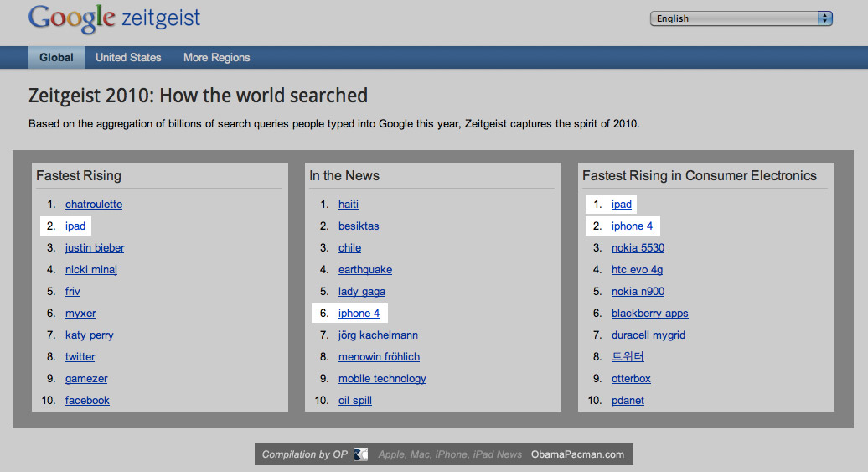Open the nokia 5530 link
Viewport: 868px width, 472px height.
638,247
